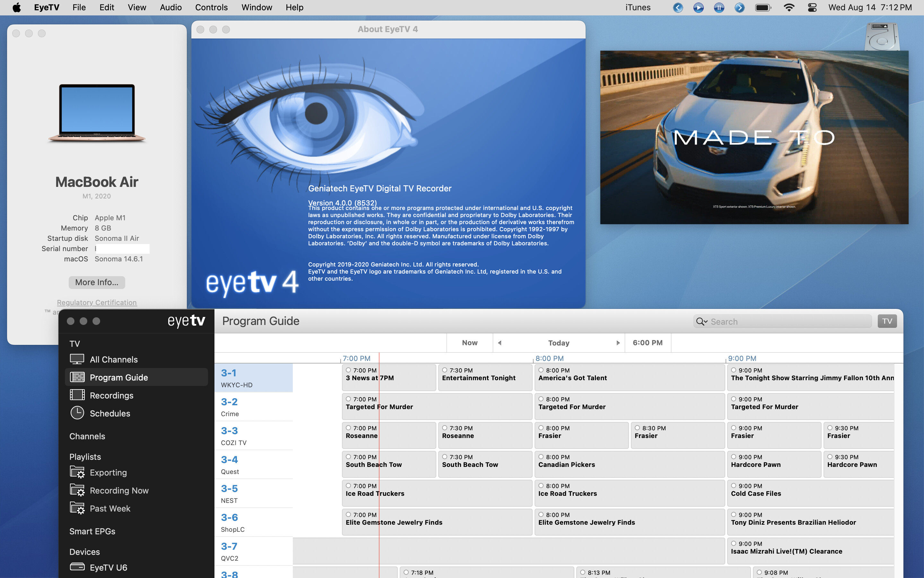Click the Wi-Fi status icon in menu bar
Screen dimensions: 924x578
pyautogui.click(x=789, y=7)
